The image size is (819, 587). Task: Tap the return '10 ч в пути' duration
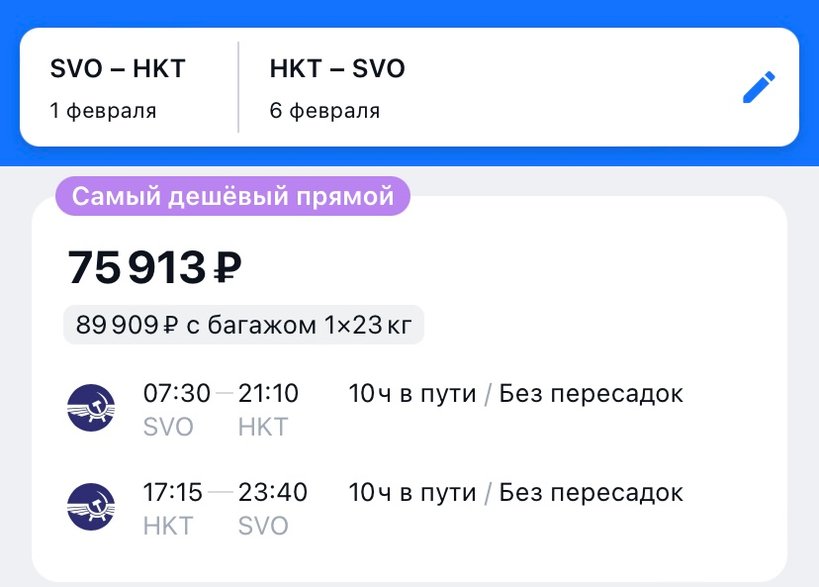point(412,493)
